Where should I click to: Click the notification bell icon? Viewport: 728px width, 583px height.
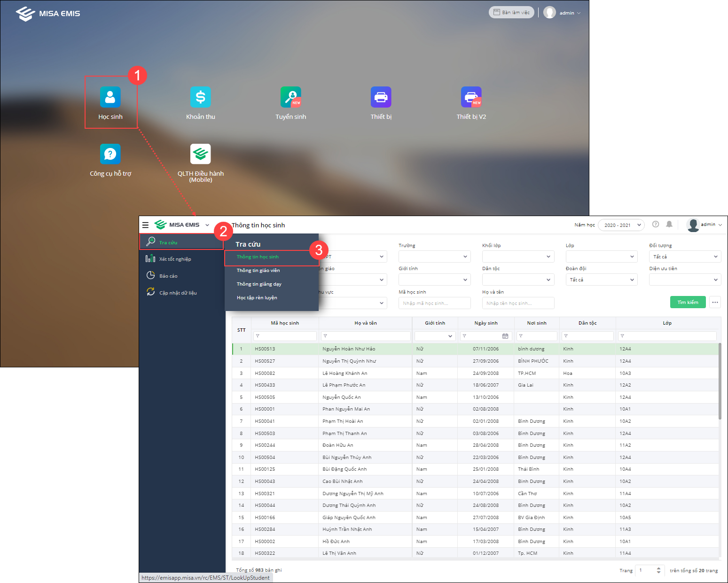pos(669,225)
